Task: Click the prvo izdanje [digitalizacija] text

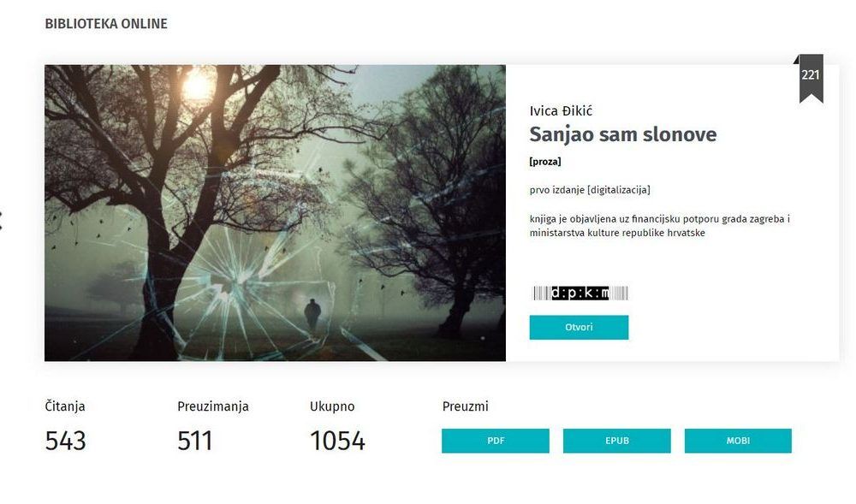Action: (590, 190)
